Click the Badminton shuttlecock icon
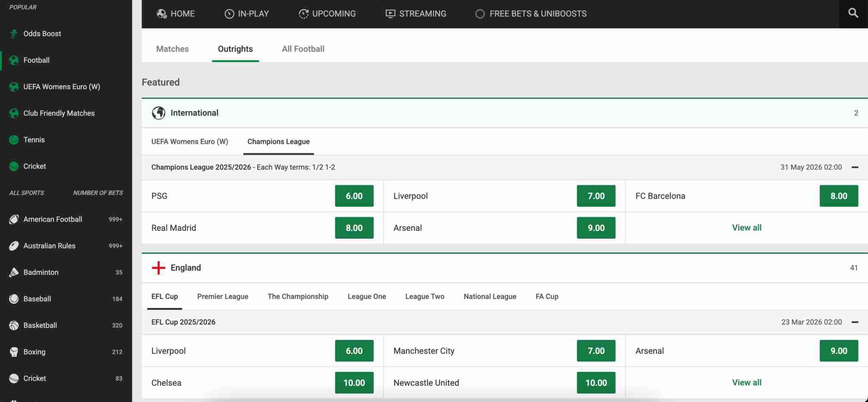The height and width of the screenshot is (402, 868). [14, 272]
